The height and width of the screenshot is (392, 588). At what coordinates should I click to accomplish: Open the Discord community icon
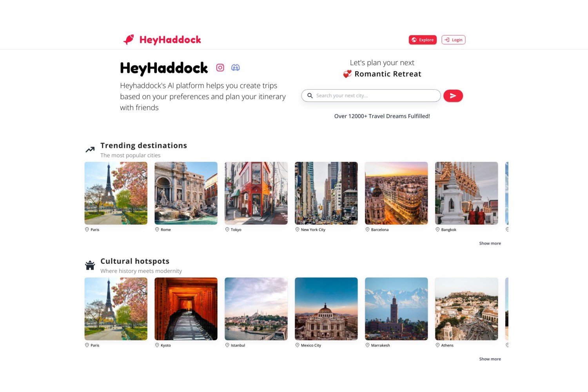(236, 68)
